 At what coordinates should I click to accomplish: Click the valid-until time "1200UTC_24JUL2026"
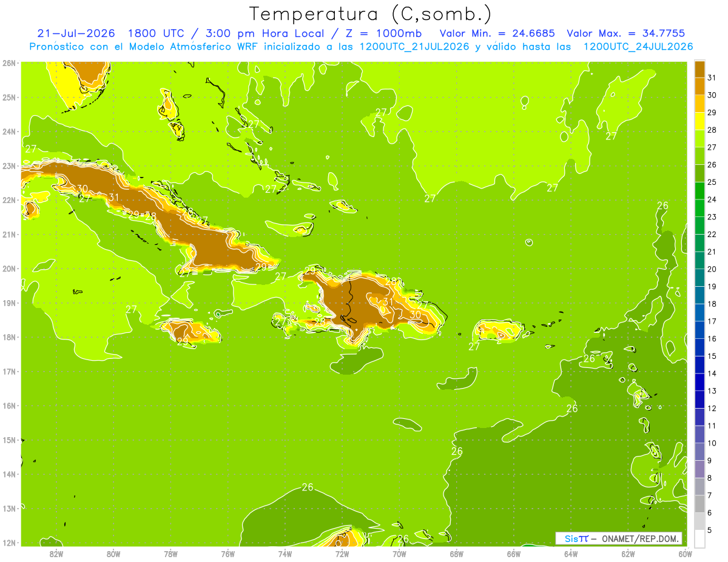[638, 47]
